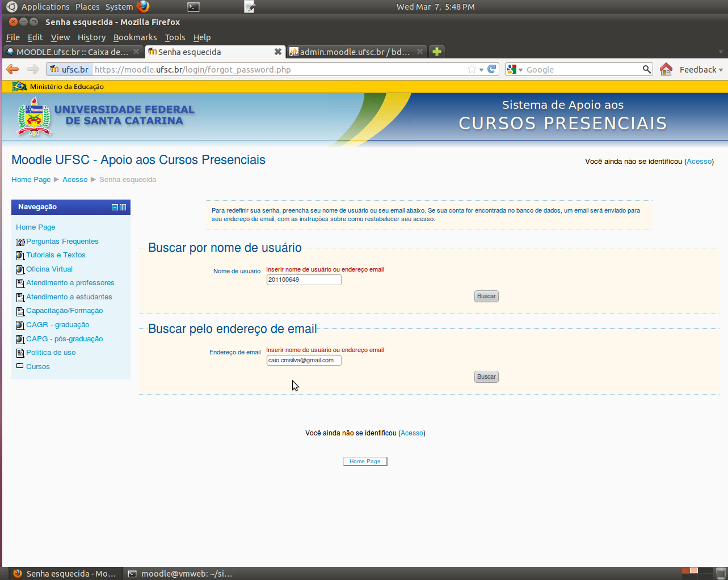Screen dimensions: 728x580
Task: Click the Nome de usuário input field
Action: point(304,280)
